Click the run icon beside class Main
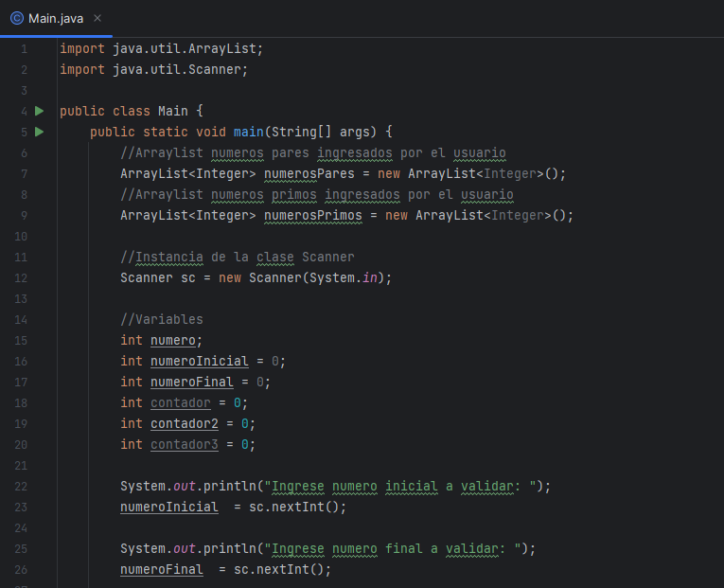This screenshot has width=724, height=588. tap(39, 111)
